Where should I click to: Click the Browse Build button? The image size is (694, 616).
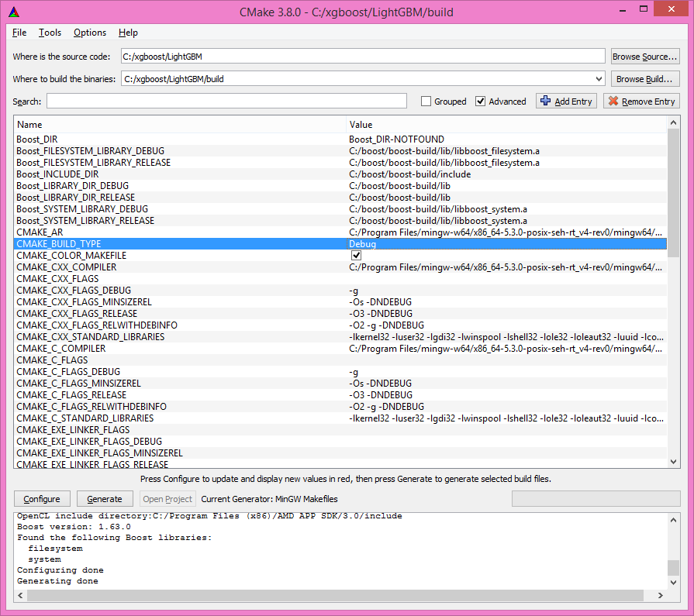[644, 78]
